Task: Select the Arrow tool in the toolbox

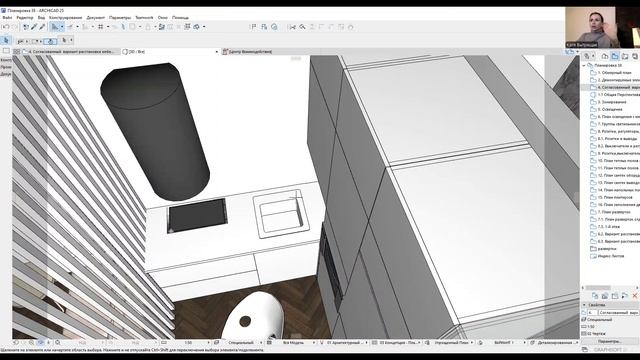Action: (x=6, y=40)
